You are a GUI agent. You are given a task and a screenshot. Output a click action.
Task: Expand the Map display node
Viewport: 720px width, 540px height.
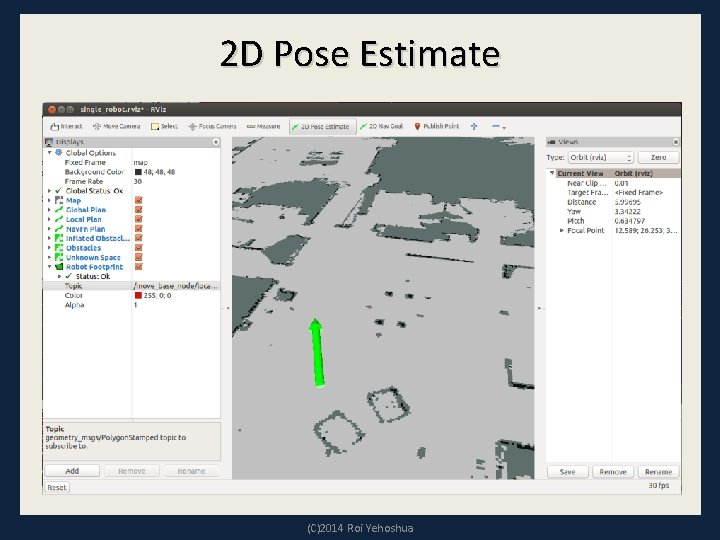pos(50,200)
